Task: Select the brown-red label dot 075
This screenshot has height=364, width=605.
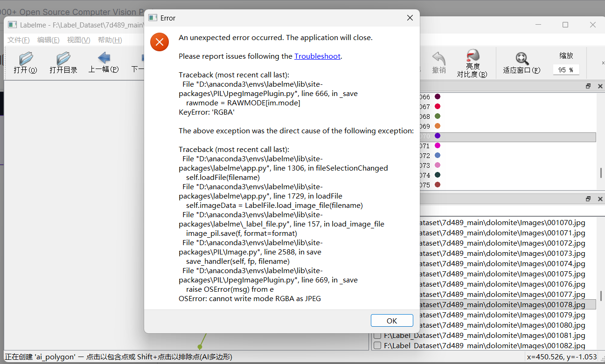Action: pyautogui.click(x=438, y=185)
